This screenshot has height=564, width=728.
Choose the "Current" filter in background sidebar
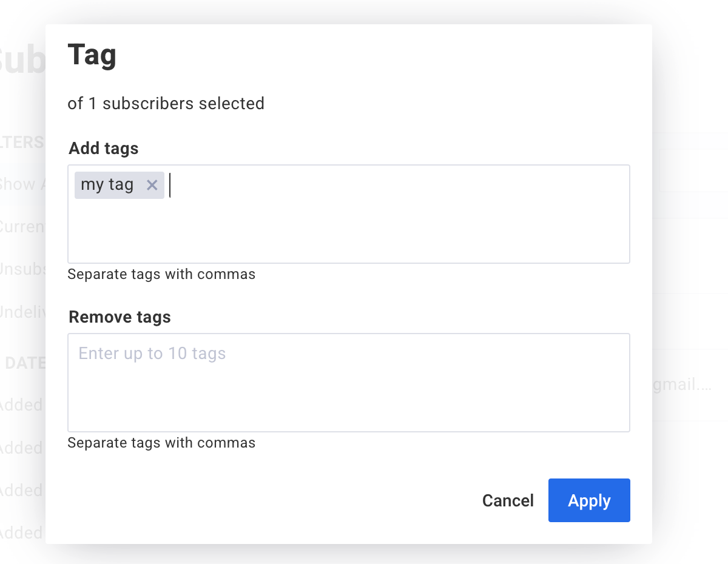pos(22,227)
